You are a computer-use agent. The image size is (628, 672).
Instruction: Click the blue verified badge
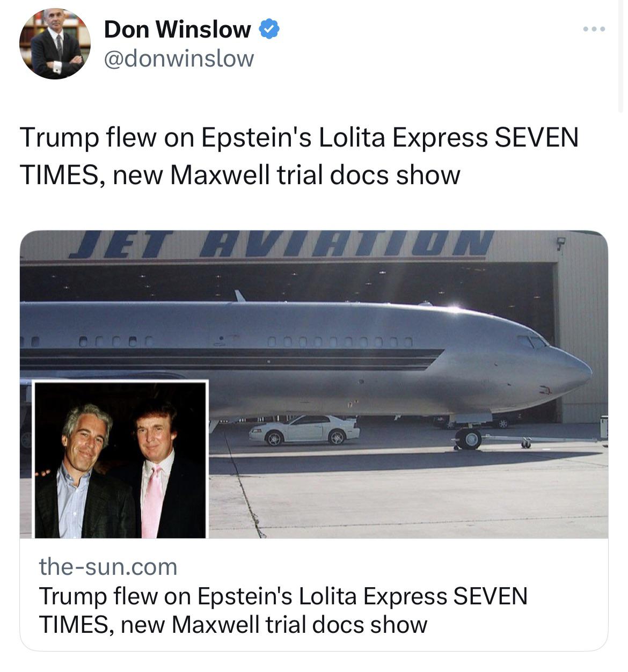(269, 30)
